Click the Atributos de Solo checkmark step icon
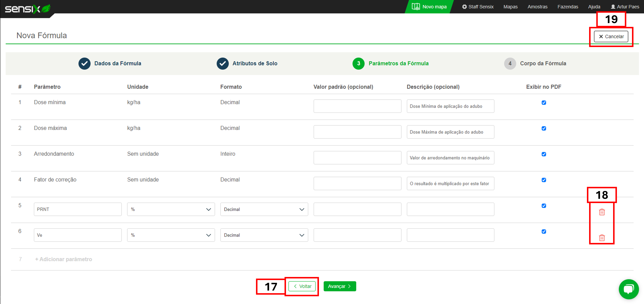644x304 pixels. (x=222, y=63)
